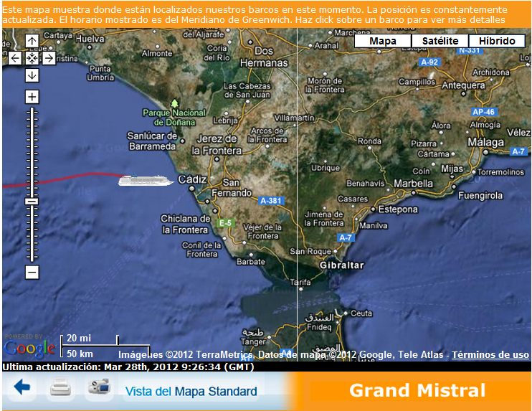Open Vista del Mapa Standard link
The width and height of the screenshot is (532, 411).
click(191, 392)
